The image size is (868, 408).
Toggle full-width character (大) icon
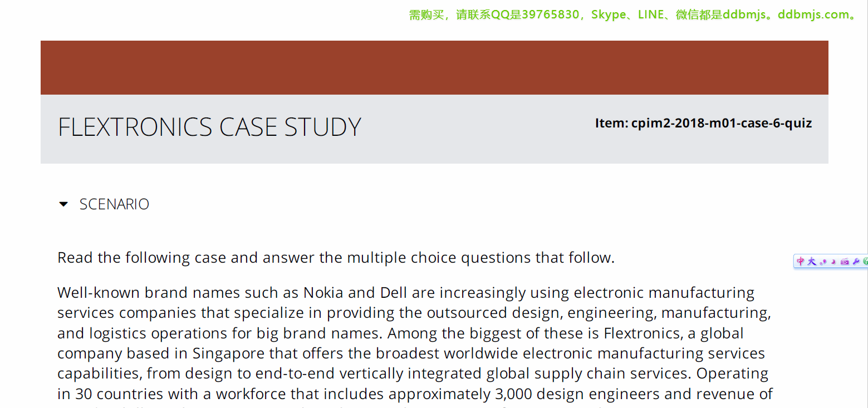tap(812, 262)
